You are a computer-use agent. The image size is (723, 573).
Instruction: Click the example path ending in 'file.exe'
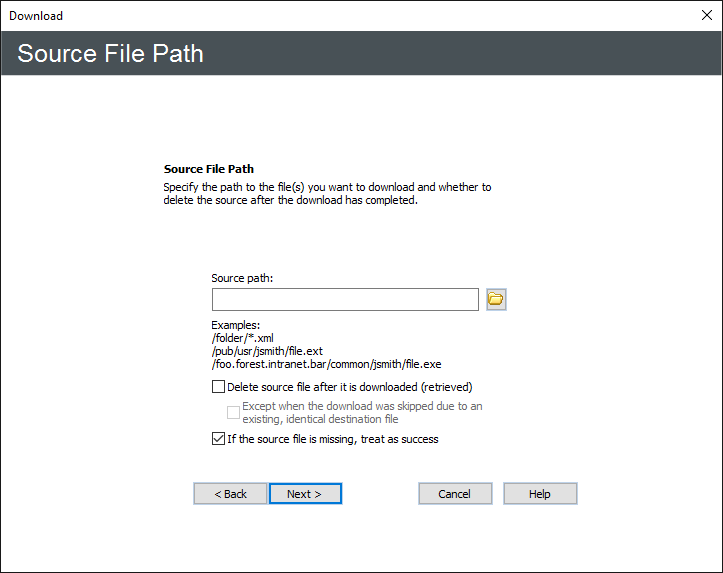[326, 364]
